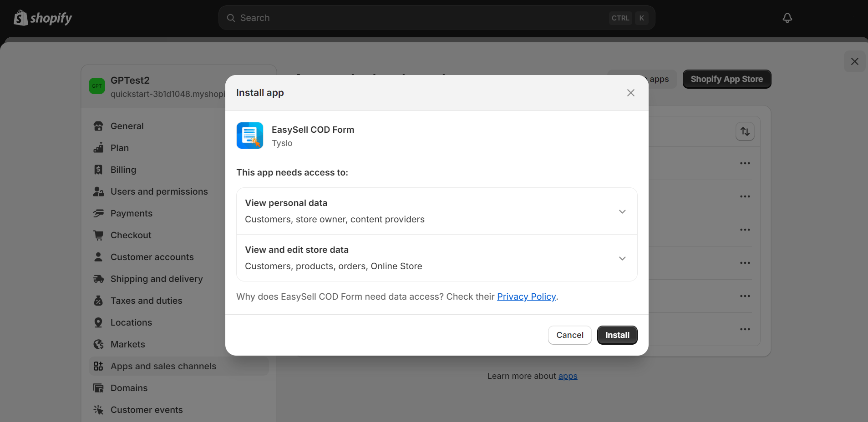Close the Install app dialog

coord(630,93)
